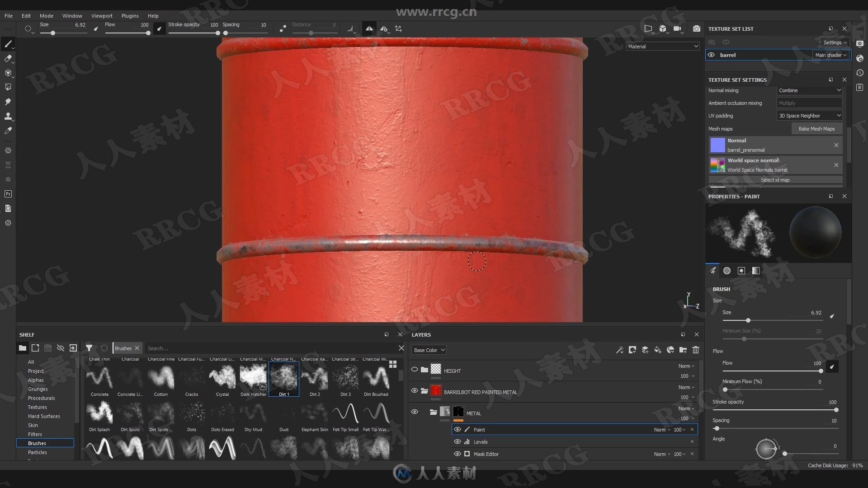Viewport: 868px width, 488px height.
Task: Drag the brush Size slider
Action: (746, 320)
